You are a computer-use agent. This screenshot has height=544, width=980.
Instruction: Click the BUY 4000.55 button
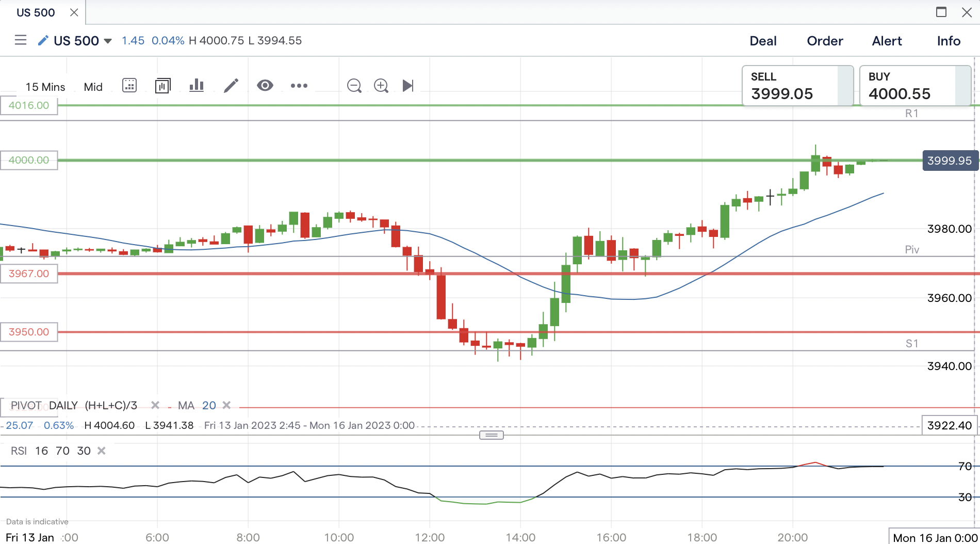[x=916, y=86]
